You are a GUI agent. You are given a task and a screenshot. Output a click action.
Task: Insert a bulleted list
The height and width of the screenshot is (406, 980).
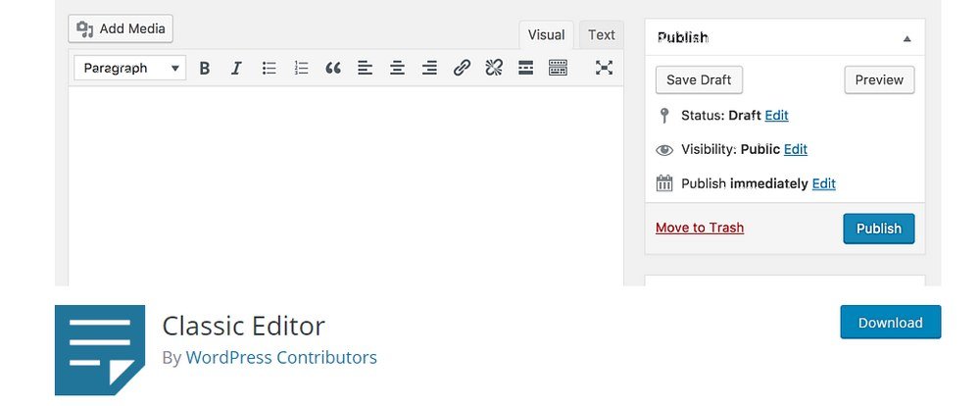pyautogui.click(x=269, y=69)
